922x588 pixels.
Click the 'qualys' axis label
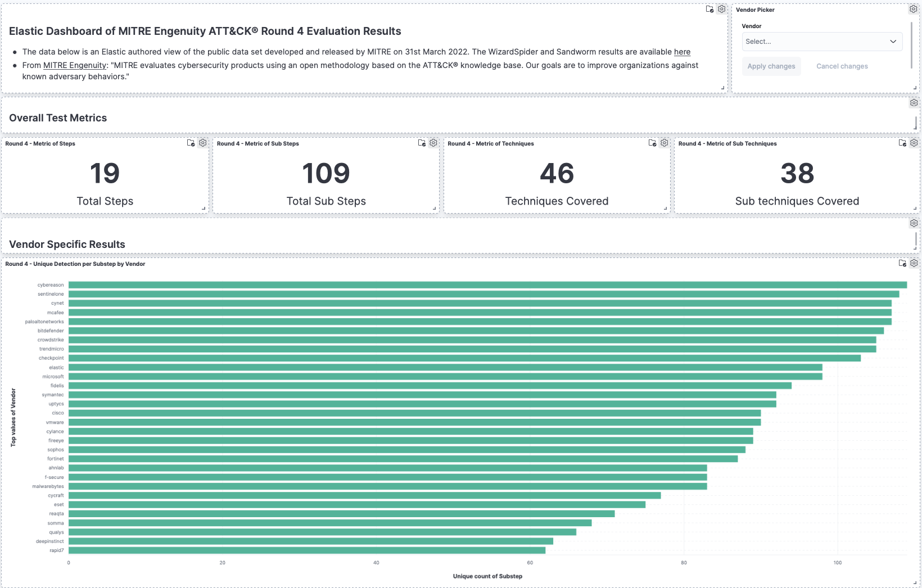(56, 532)
